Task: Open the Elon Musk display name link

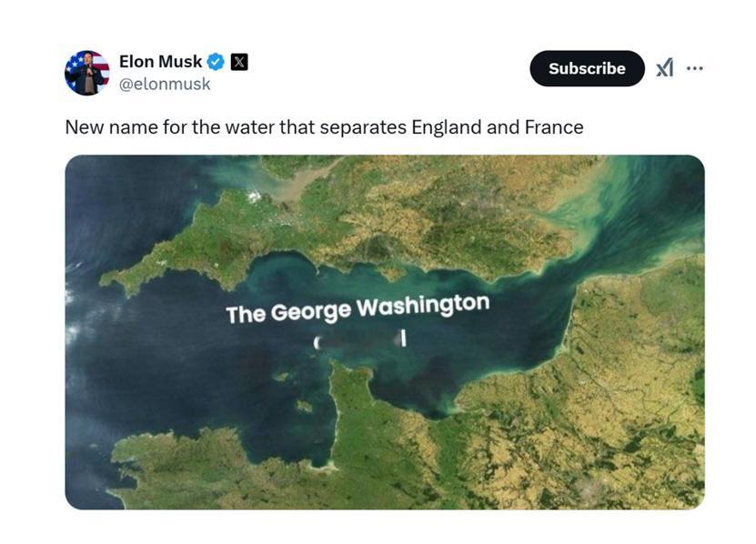Action: [160, 62]
